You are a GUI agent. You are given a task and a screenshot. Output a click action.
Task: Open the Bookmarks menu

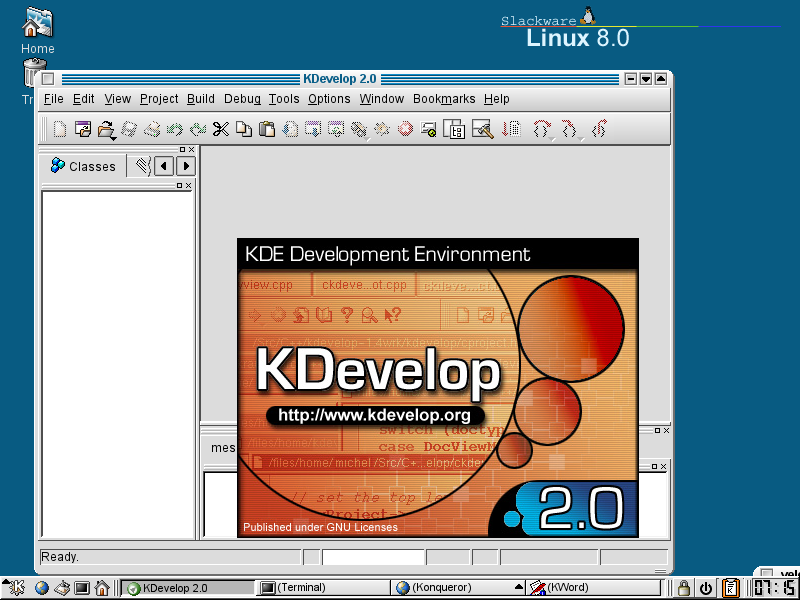[x=444, y=98]
